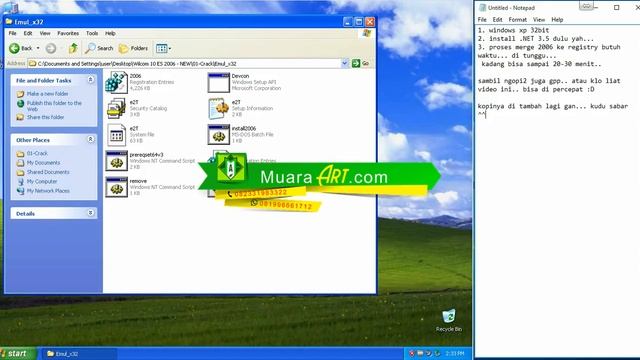640x360 pixels.
Task: Expand the Details panel
Action: pyautogui.click(x=91, y=213)
